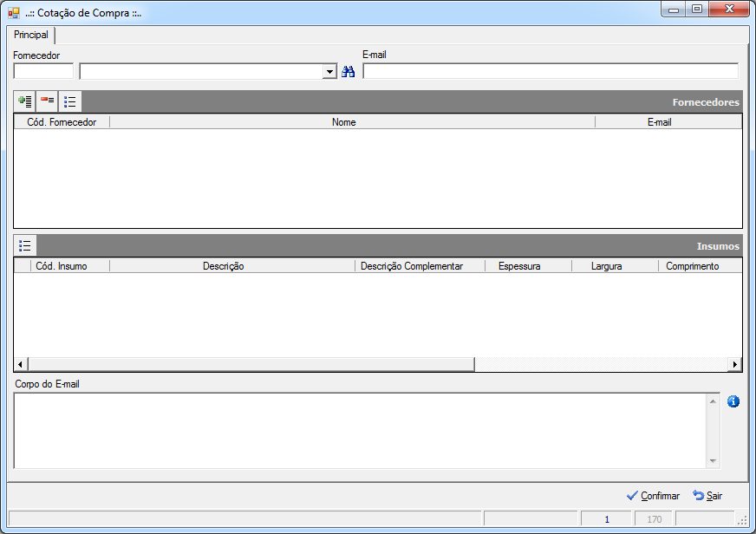Select the Principal tab
The width and height of the screenshot is (756, 534).
click(31, 35)
